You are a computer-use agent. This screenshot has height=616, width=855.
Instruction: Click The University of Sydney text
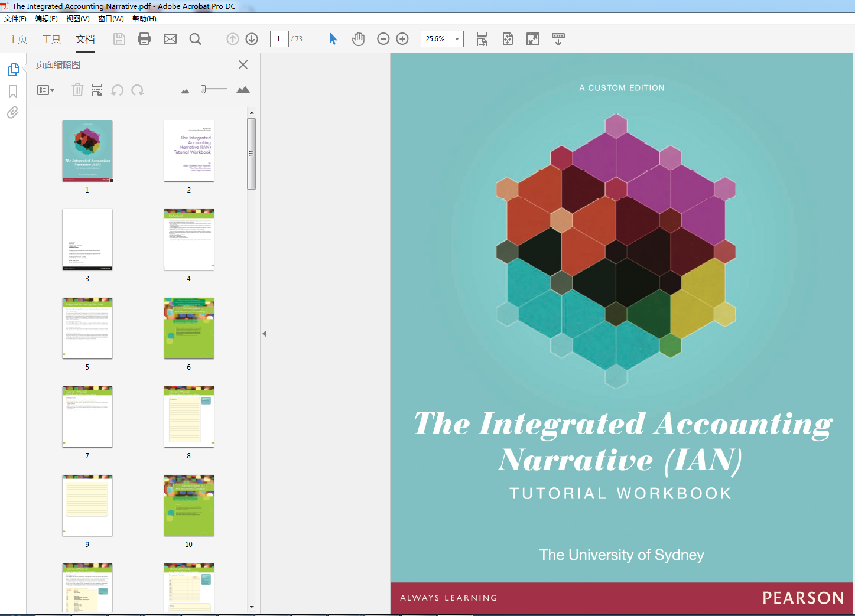[622, 555]
